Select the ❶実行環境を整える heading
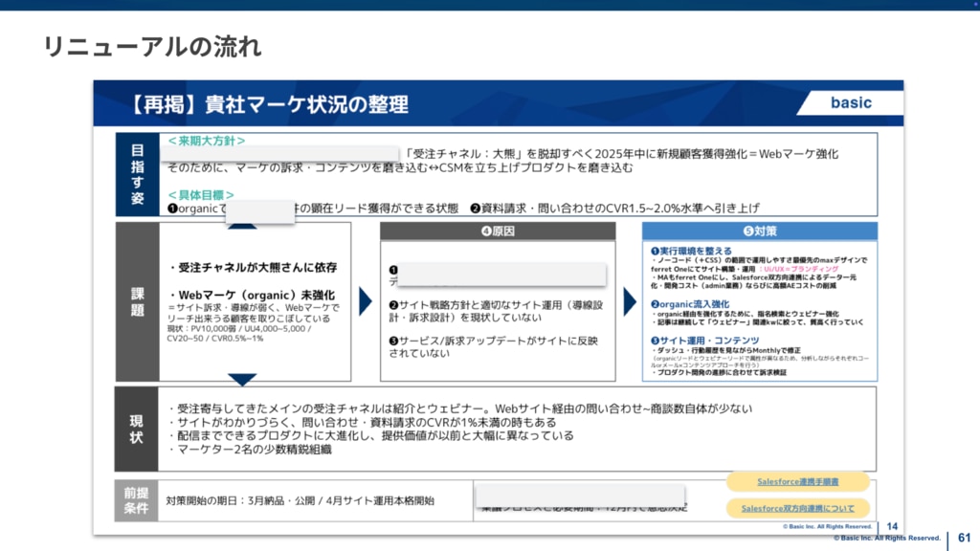This screenshot has height=551, width=980. (x=691, y=251)
